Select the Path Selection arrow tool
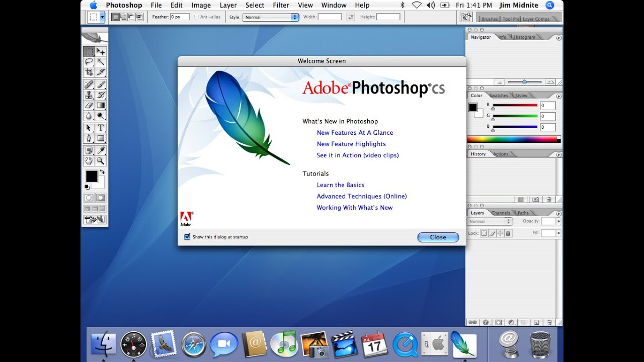644x362 pixels. (x=89, y=128)
